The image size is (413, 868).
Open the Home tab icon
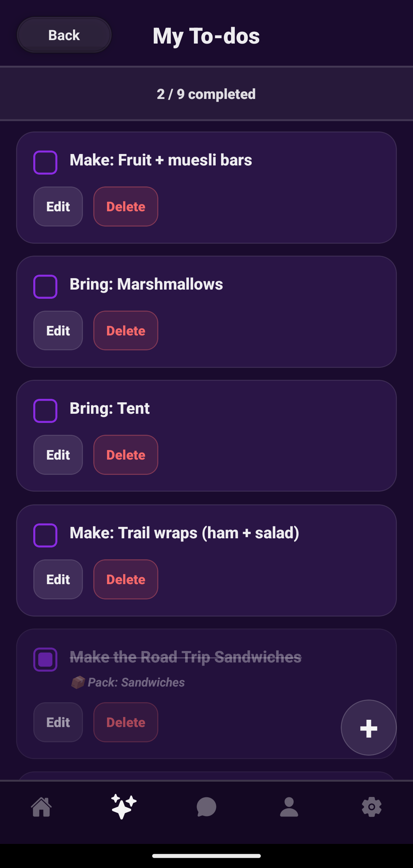tap(41, 807)
